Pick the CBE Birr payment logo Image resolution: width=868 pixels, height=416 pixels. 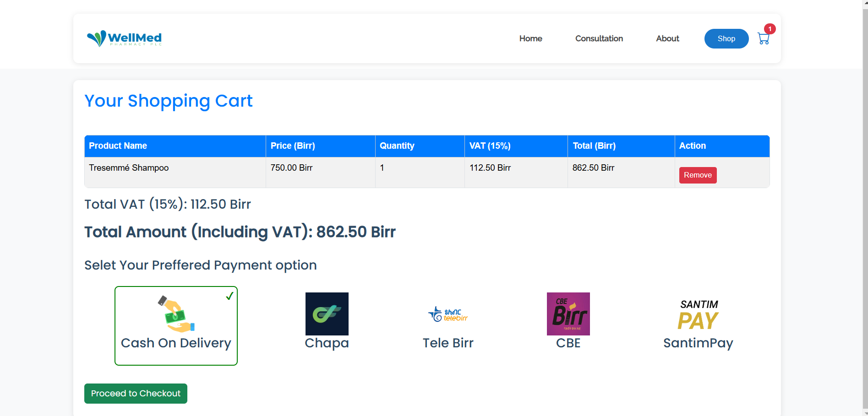coord(568,314)
